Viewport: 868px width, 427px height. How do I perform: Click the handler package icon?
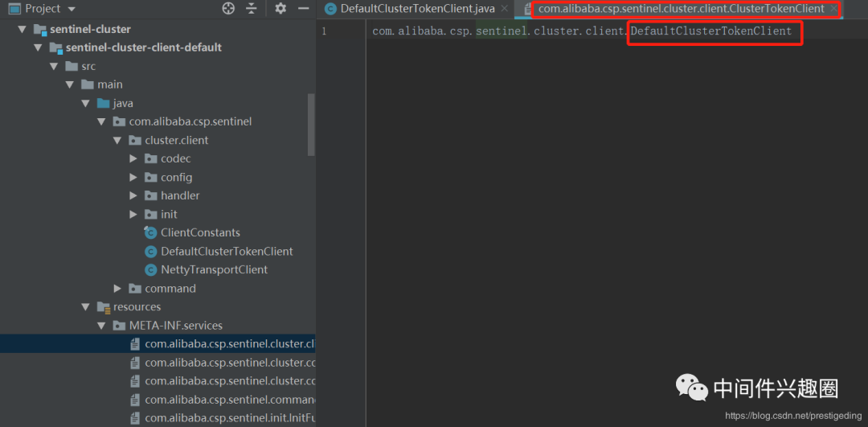click(x=150, y=196)
